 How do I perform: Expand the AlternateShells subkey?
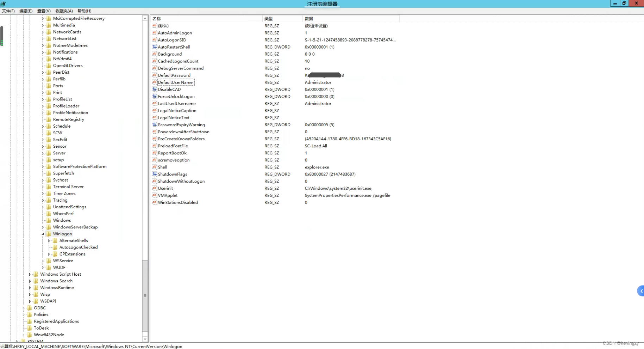[x=50, y=240]
